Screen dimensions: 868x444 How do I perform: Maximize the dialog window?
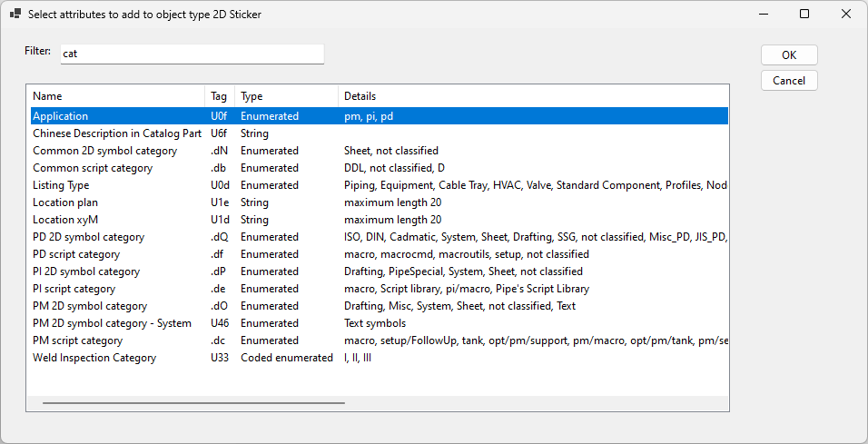(804, 14)
